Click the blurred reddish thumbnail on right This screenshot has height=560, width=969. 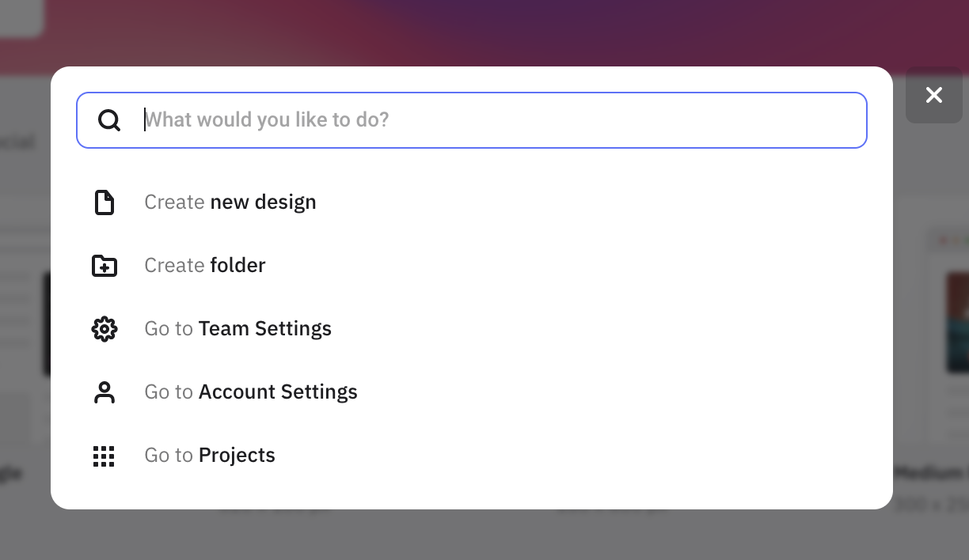pos(957,322)
